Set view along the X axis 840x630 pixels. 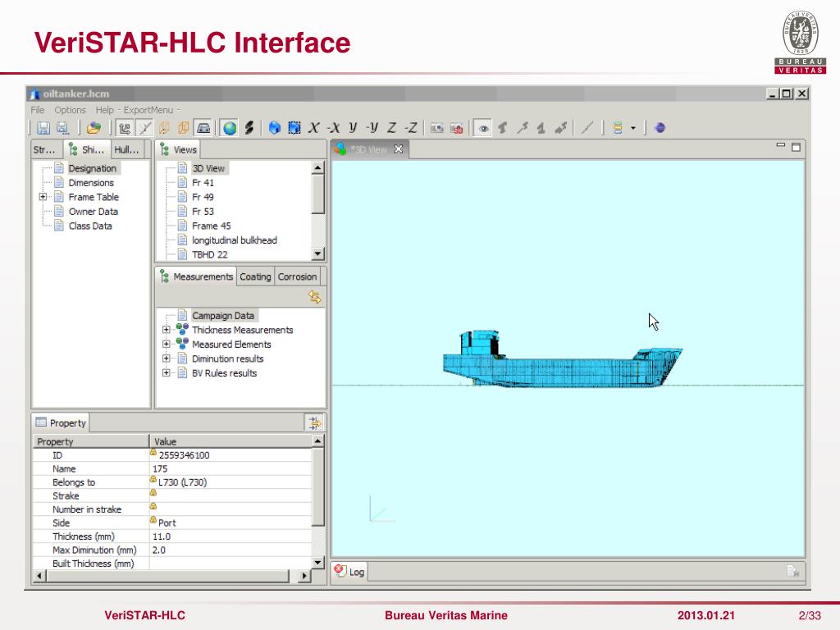point(314,128)
